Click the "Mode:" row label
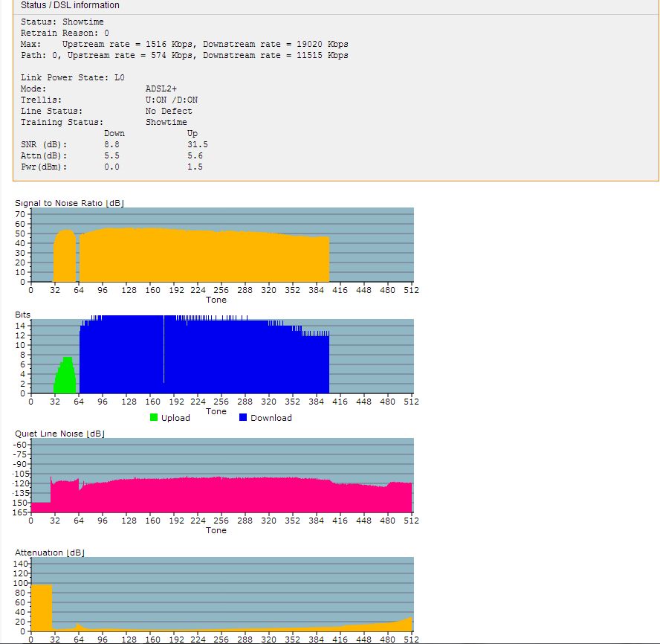Image resolution: width=660 pixels, height=644 pixels. [33, 89]
